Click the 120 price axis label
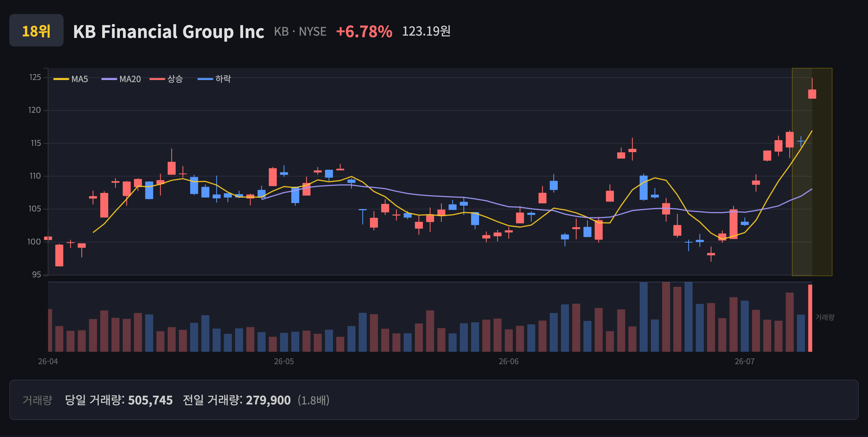The height and width of the screenshot is (437, 868). [34, 110]
